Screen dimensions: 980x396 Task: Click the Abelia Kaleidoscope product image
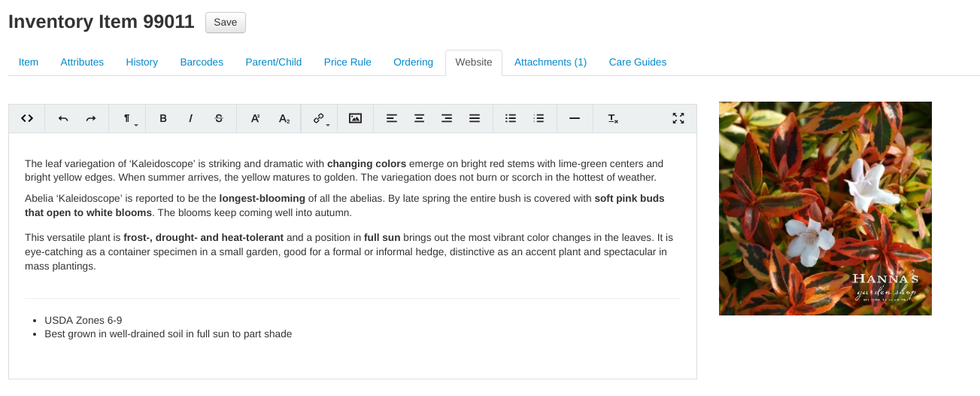pos(825,209)
